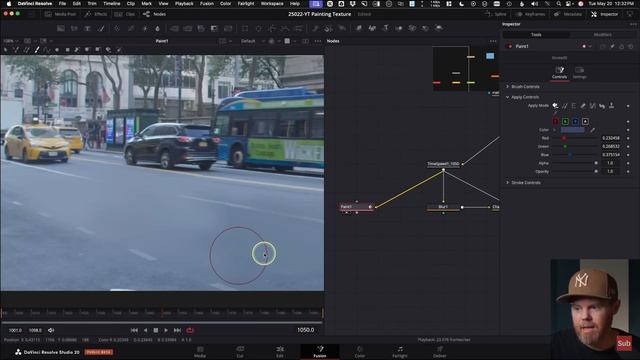Switch to the Color page
Viewport: 640px width, 360px height.
360,352
